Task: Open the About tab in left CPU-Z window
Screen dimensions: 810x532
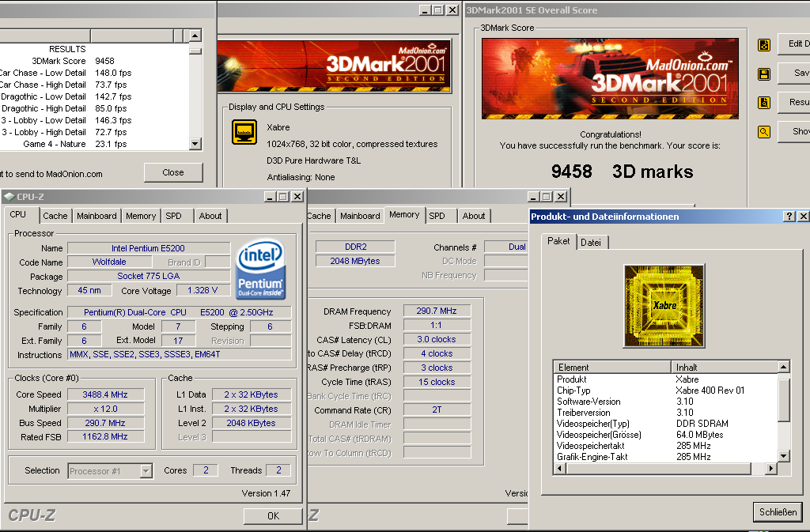Action: point(210,216)
